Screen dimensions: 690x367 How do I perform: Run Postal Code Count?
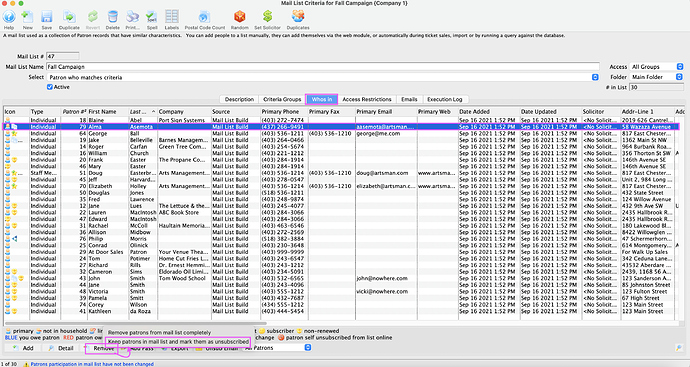click(x=205, y=18)
